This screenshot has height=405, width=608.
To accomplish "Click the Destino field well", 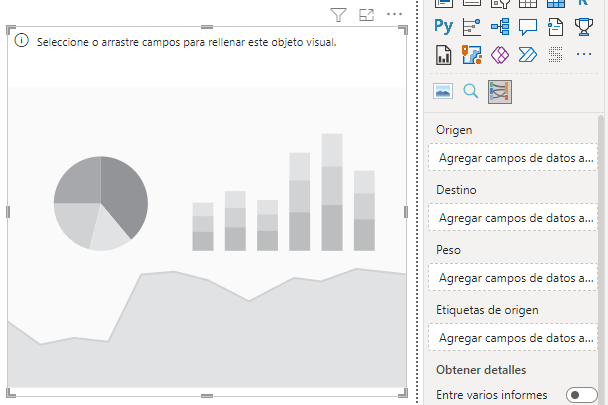I will tap(513, 217).
